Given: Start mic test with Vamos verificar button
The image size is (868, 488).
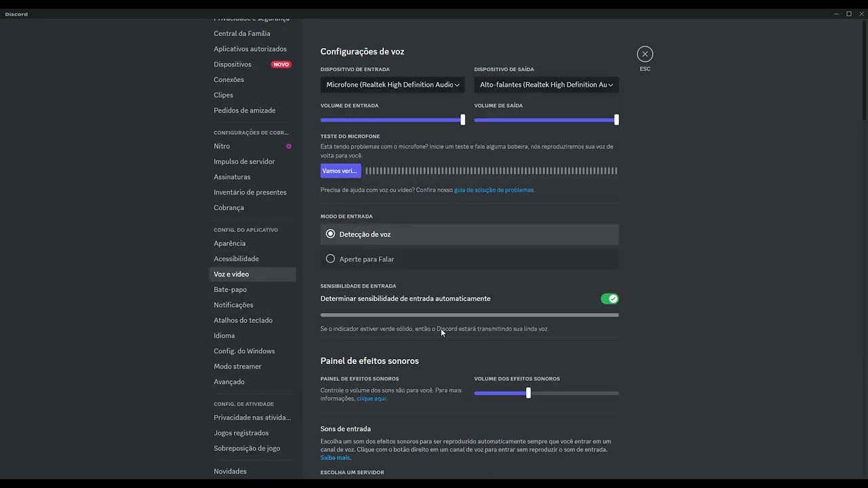Looking at the screenshot, I should tap(340, 171).
